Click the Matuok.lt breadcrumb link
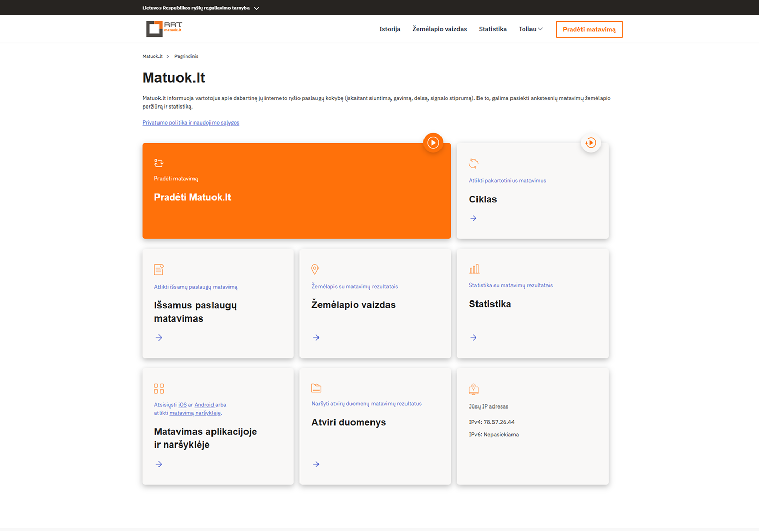Viewport: 759px width, 532px height. [x=152, y=56]
